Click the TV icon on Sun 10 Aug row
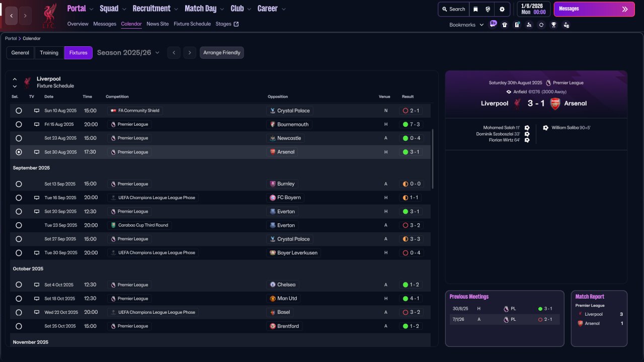644x362 pixels. pyautogui.click(x=37, y=111)
